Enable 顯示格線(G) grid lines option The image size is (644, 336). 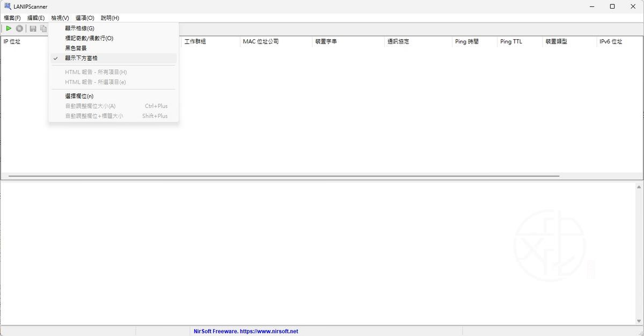(79, 28)
